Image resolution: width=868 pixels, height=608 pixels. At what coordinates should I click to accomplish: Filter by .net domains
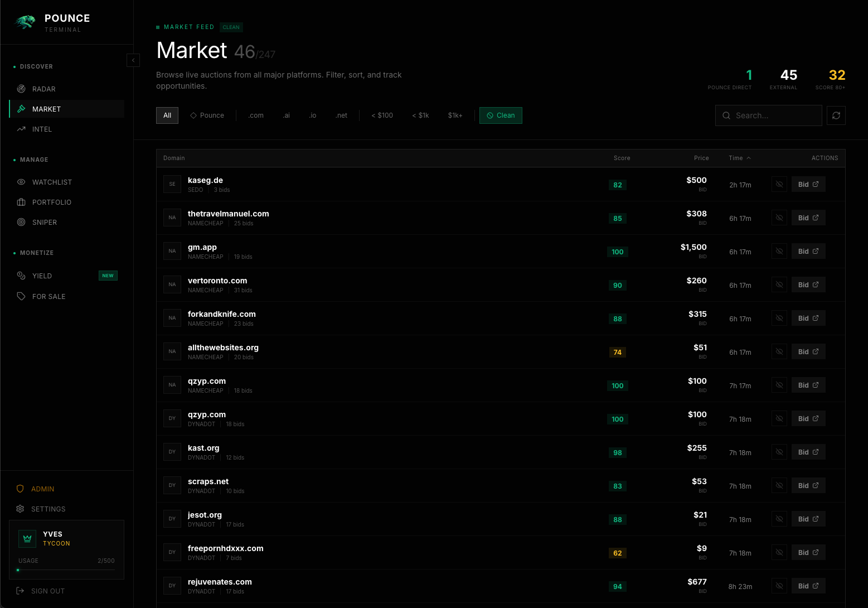(341, 115)
